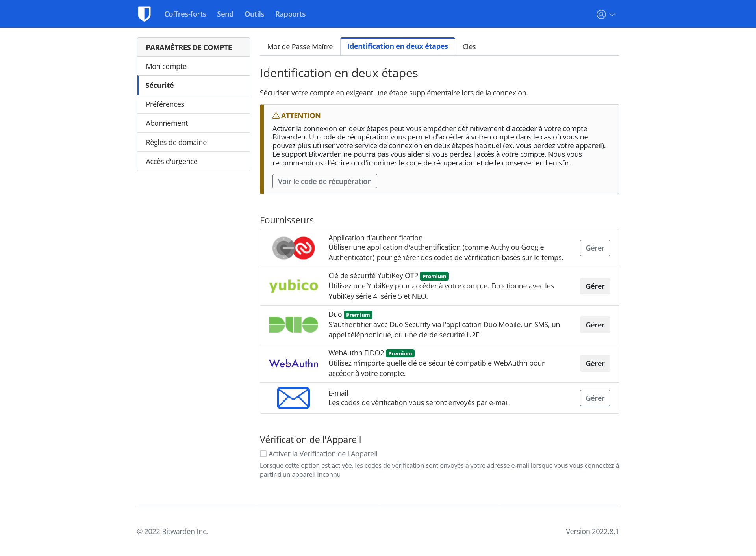Open Coffres-forts in the top navigation
The height and width of the screenshot is (556, 756).
click(x=185, y=14)
